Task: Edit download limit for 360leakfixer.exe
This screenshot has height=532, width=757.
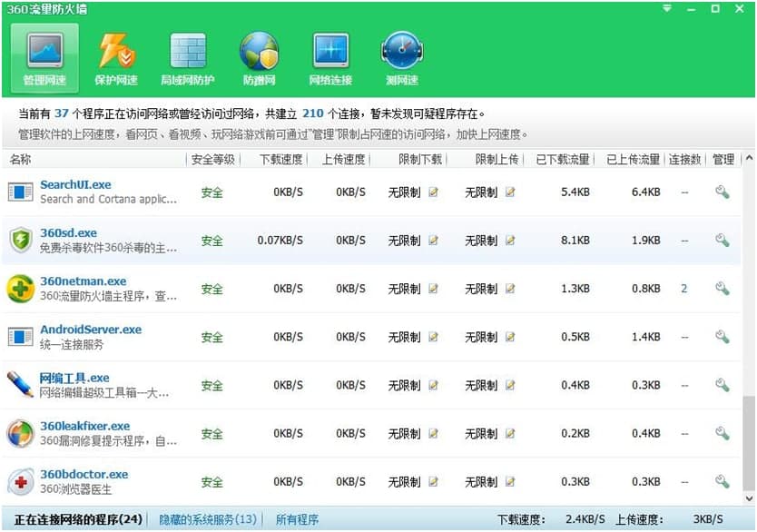Action: click(433, 433)
